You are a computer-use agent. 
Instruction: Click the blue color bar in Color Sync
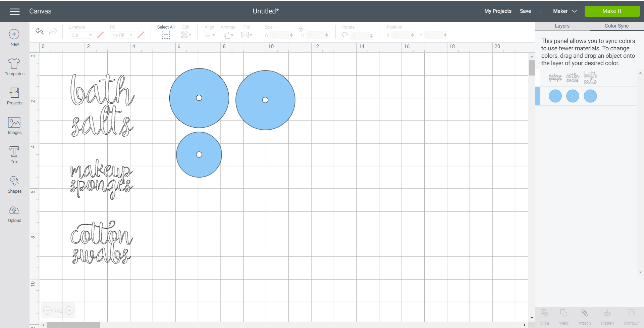(537, 96)
